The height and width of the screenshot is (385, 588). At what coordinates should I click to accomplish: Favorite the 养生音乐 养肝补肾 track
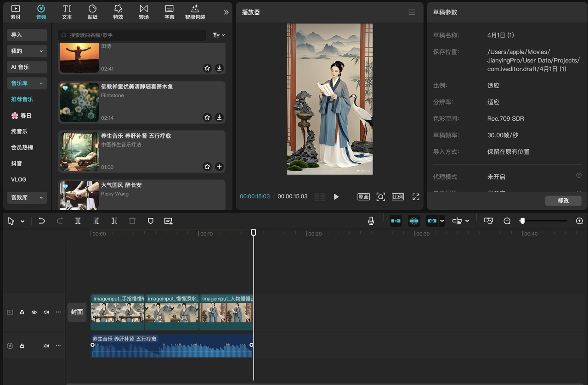(207, 167)
